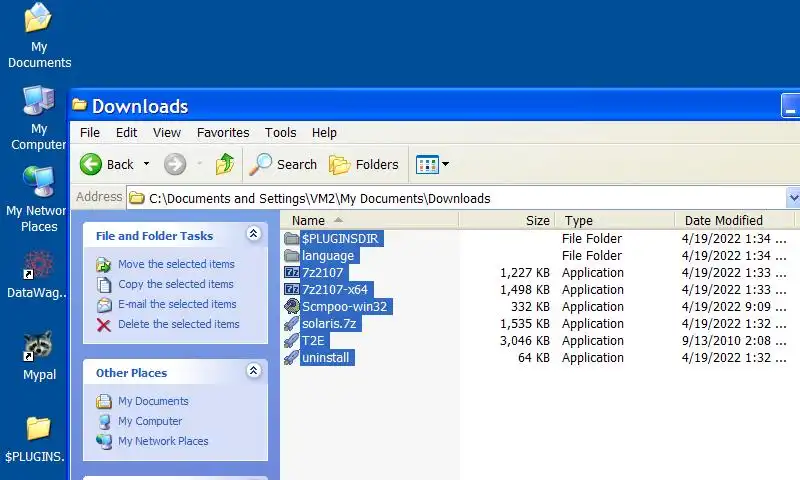Click the e-mail envelope icon in tasks panel
800x480 pixels.
(104, 305)
